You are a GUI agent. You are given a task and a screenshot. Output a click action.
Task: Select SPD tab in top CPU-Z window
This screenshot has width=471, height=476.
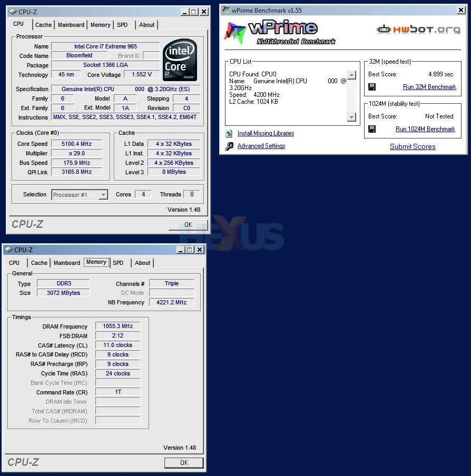[122, 25]
